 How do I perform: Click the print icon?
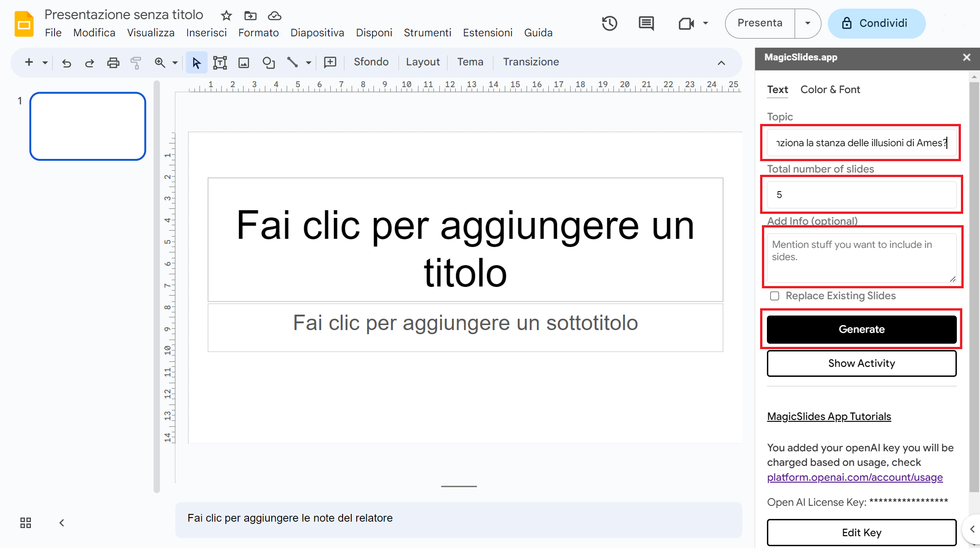(x=113, y=63)
